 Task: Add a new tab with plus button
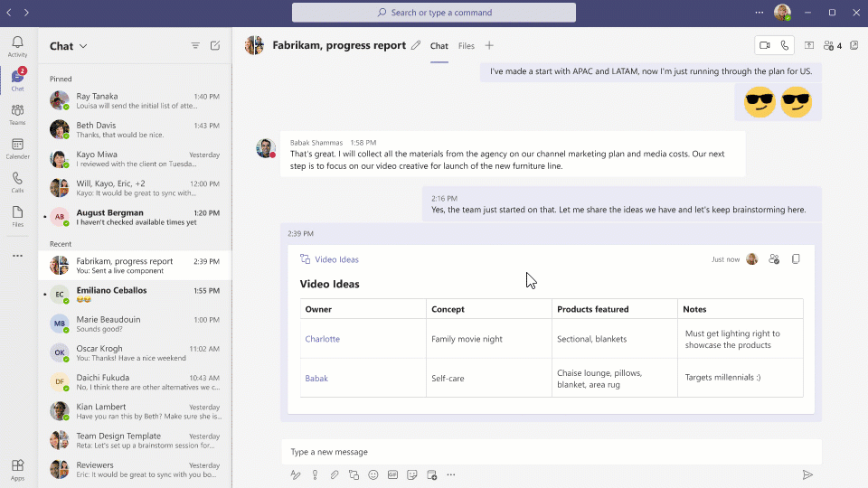pos(489,46)
